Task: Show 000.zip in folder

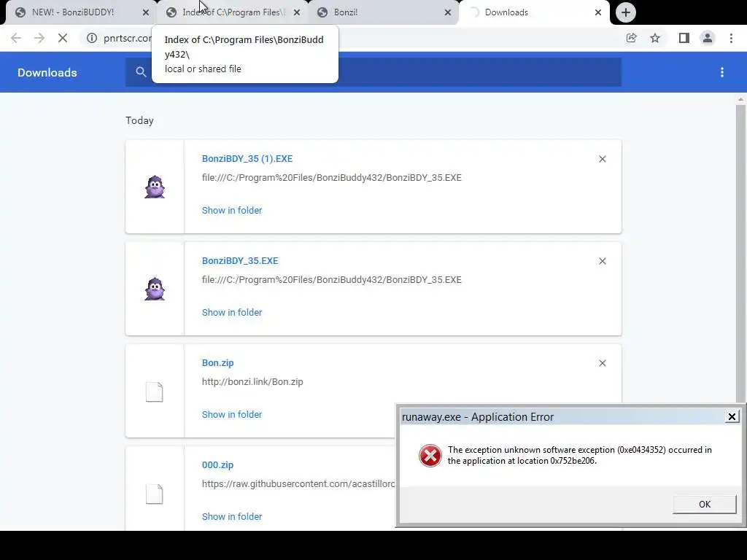Action: tap(232, 517)
